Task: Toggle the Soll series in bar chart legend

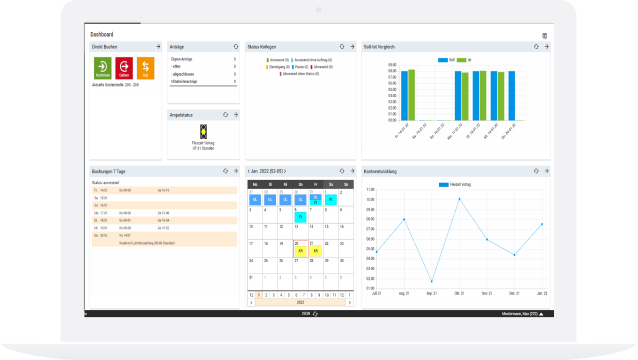Action: [x=446, y=60]
